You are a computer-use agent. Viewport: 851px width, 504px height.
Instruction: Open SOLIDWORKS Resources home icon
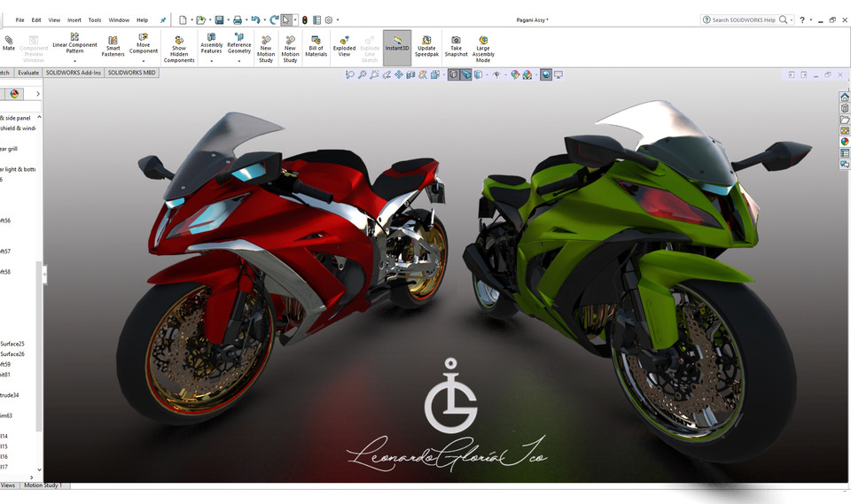[845, 97]
